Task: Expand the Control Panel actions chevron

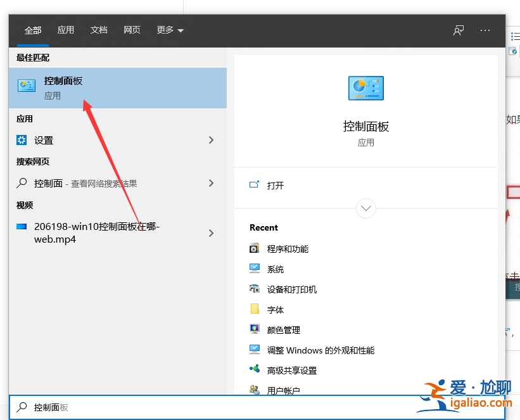Action: pos(365,208)
